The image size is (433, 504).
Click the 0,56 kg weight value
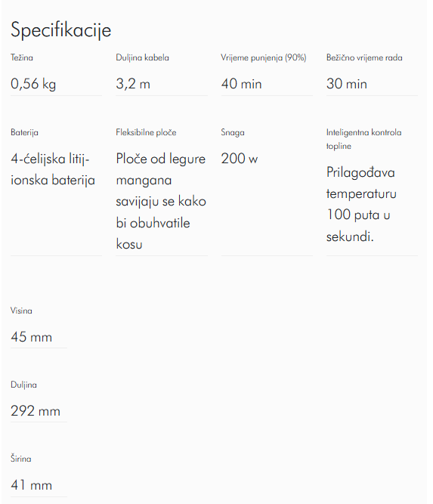[x=33, y=84]
